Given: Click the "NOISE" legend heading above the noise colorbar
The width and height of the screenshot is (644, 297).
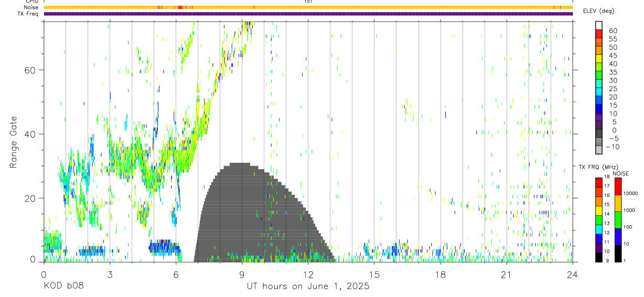Looking at the screenshot, I should (621, 174).
